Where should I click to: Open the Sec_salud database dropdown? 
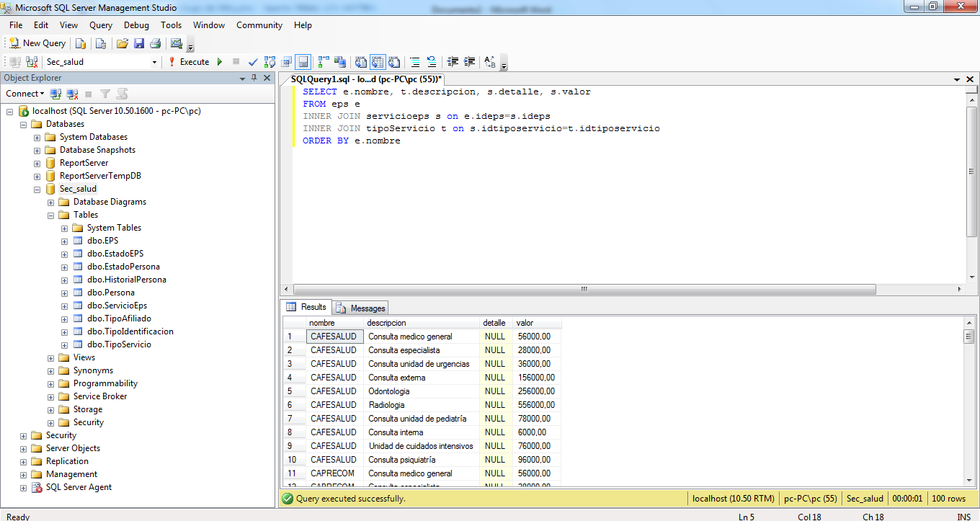154,62
